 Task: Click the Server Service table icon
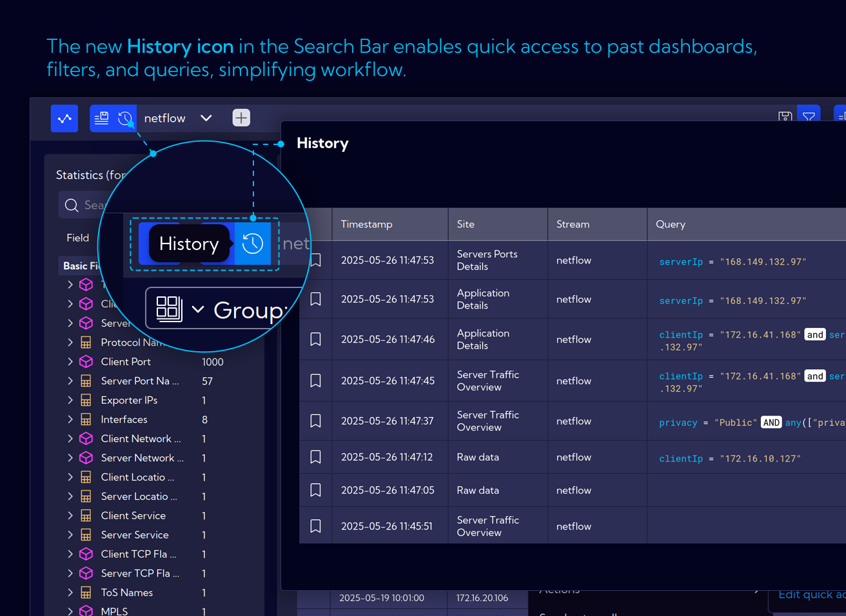(86, 535)
